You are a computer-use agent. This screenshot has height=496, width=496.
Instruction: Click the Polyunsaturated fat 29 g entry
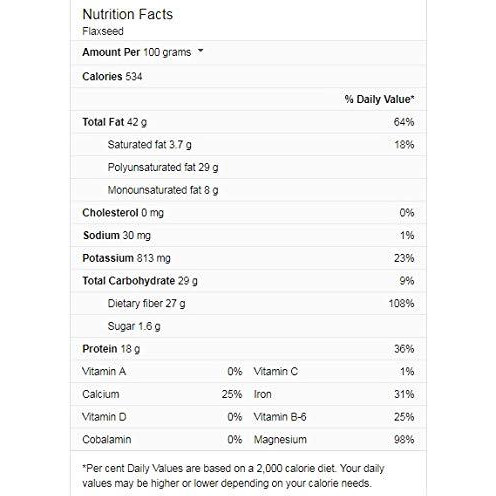click(163, 167)
